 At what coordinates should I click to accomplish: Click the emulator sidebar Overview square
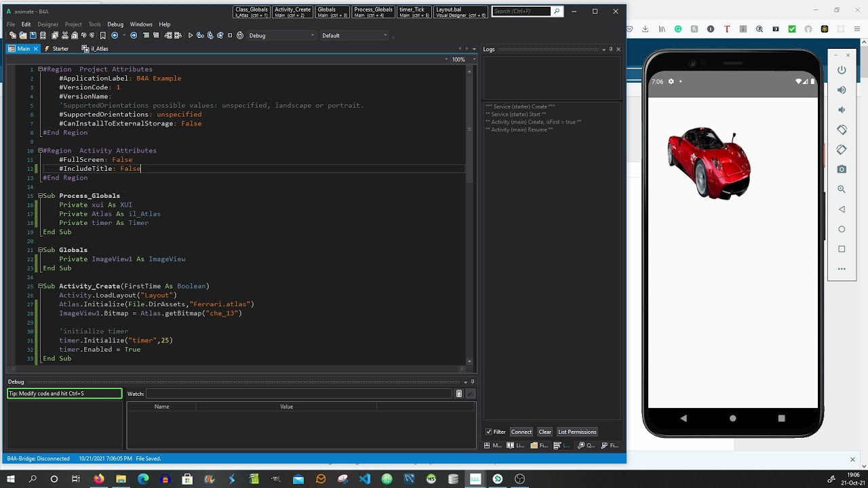pos(842,249)
